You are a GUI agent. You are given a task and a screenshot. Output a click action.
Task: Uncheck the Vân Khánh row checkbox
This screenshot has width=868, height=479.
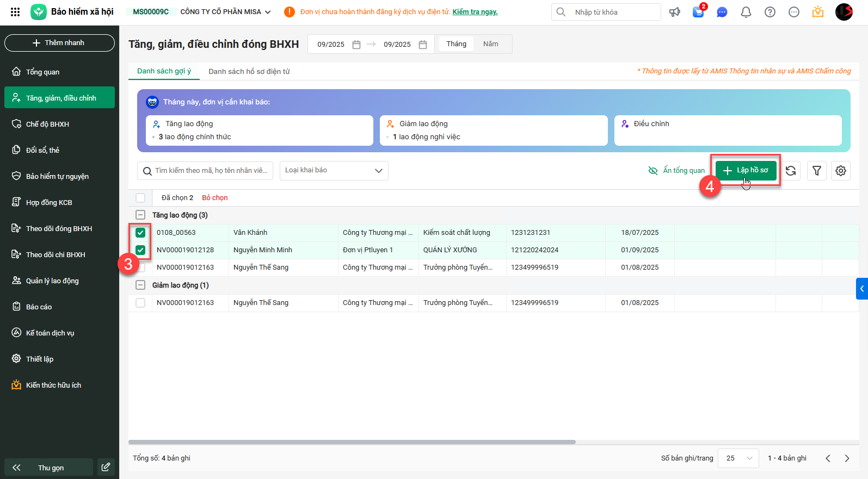(140, 233)
